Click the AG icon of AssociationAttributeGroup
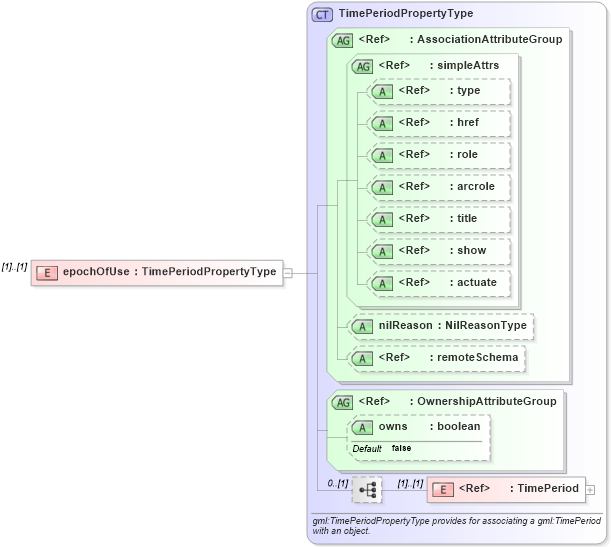The height and width of the screenshot is (547, 611). pos(342,41)
